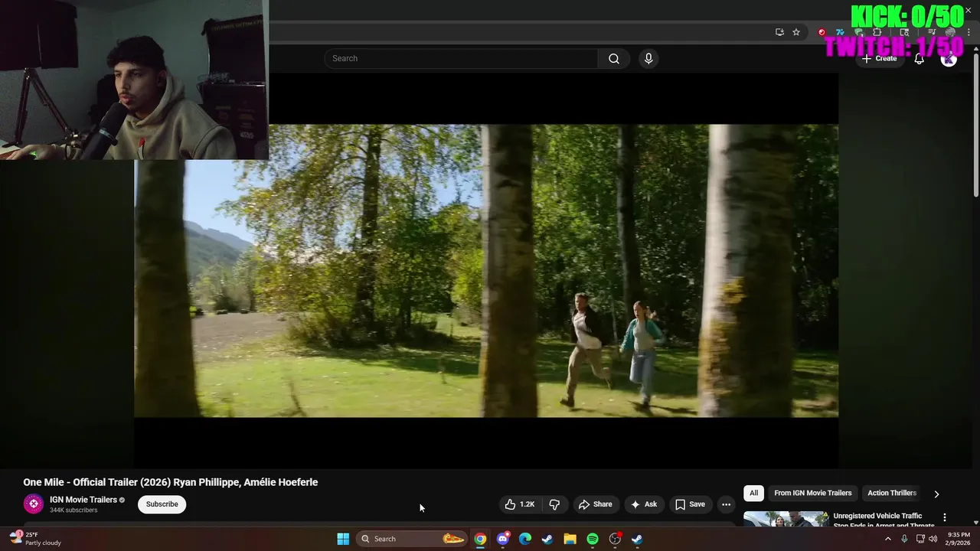Open the IGN Movie Trailers channel name link
Viewport: 980px width, 551px height.
click(x=83, y=500)
